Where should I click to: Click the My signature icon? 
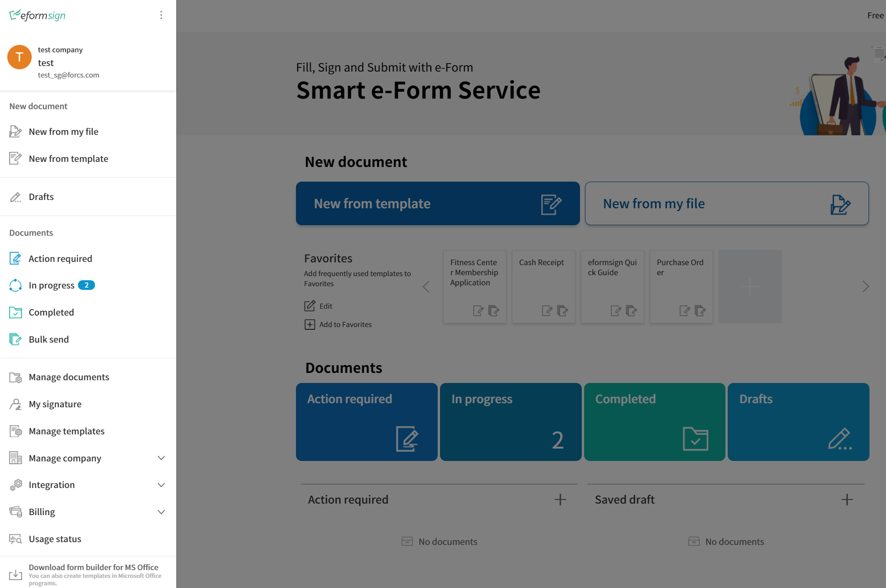[x=16, y=404]
